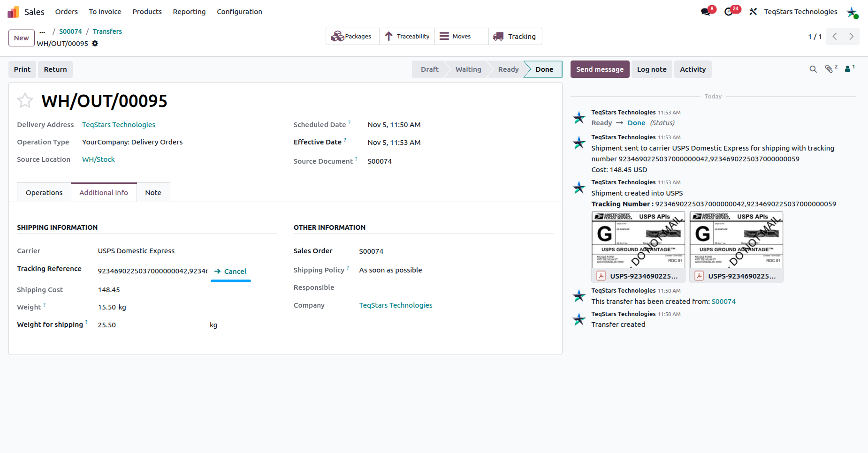Viewport: 868px width, 453px height.
Task: Open the activities clock icon
Action: click(x=729, y=12)
